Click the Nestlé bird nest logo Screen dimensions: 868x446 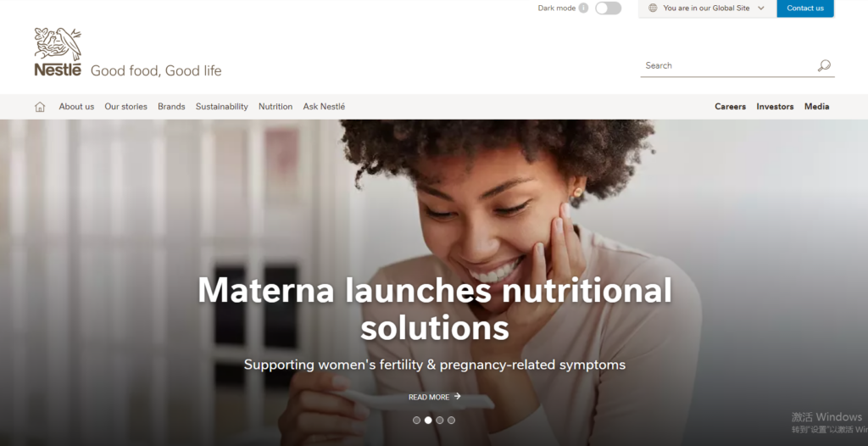(58, 52)
